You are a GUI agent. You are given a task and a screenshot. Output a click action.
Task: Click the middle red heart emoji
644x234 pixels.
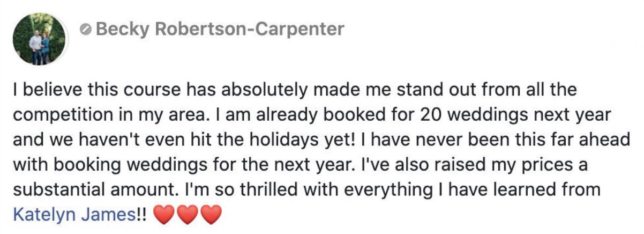(x=188, y=215)
